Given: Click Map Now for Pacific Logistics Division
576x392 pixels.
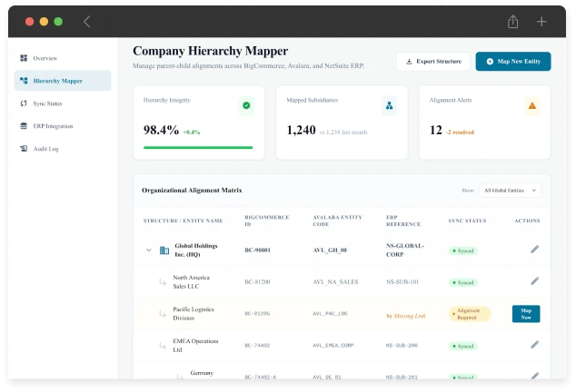Looking at the screenshot, I should (x=526, y=313).
